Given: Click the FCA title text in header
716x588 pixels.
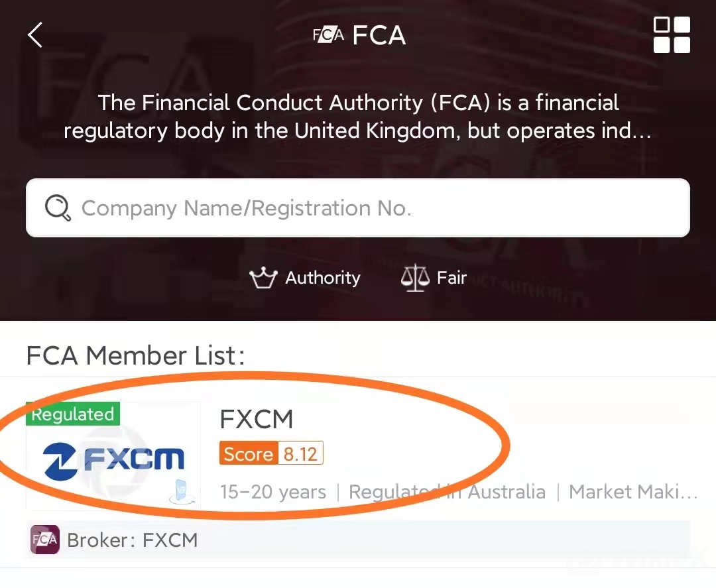Looking at the screenshot, I should pyautogui.click(x=379, y=35).
